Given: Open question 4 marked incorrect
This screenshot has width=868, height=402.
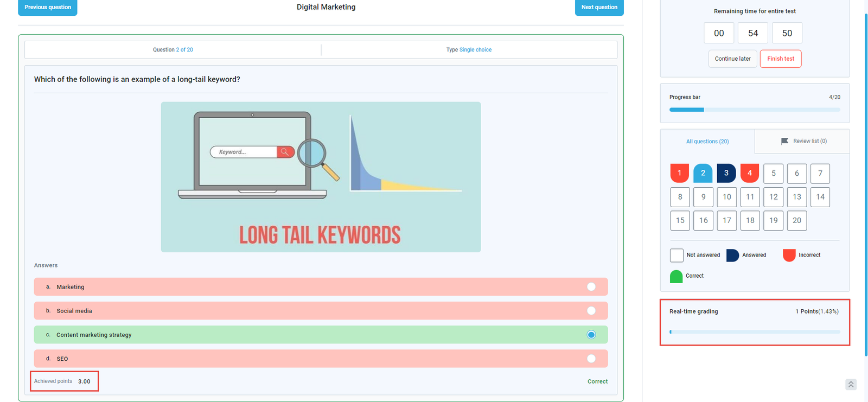Looking at the screenshot, I should (x=750, y=173).
